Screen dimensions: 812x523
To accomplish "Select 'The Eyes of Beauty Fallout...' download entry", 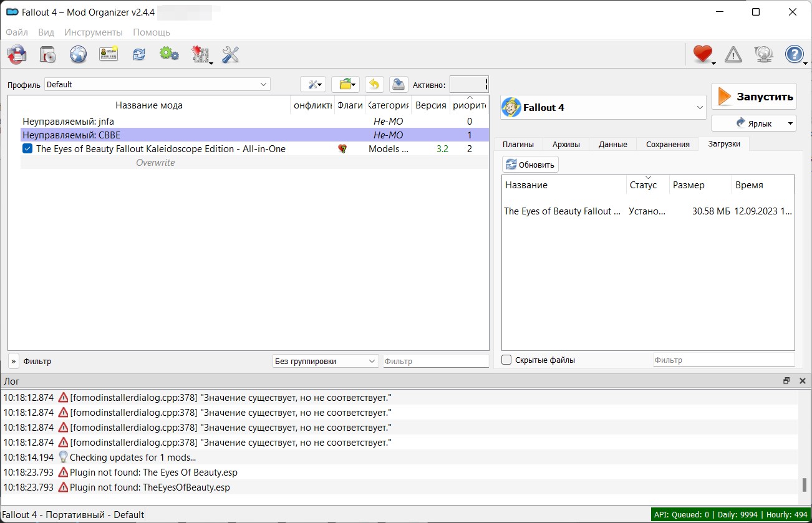I will [x=648, y=211].
